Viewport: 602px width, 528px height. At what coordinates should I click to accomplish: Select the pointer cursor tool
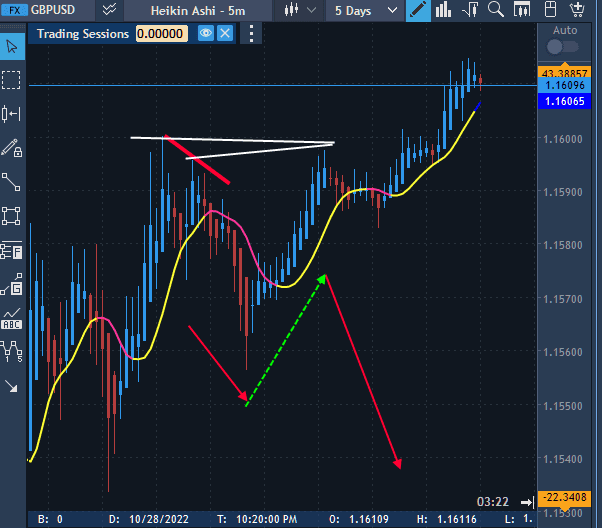point(12,47)
